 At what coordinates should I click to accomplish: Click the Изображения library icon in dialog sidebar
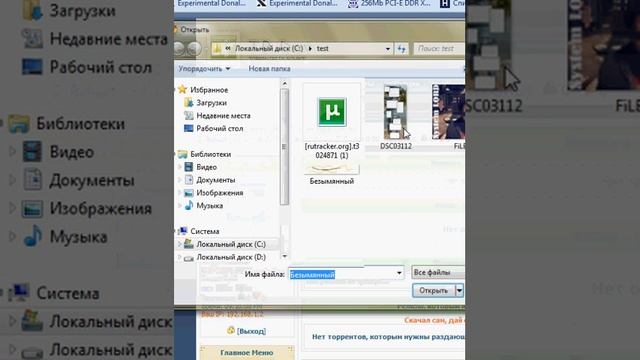pyautogui.click(x=189, y=193)
